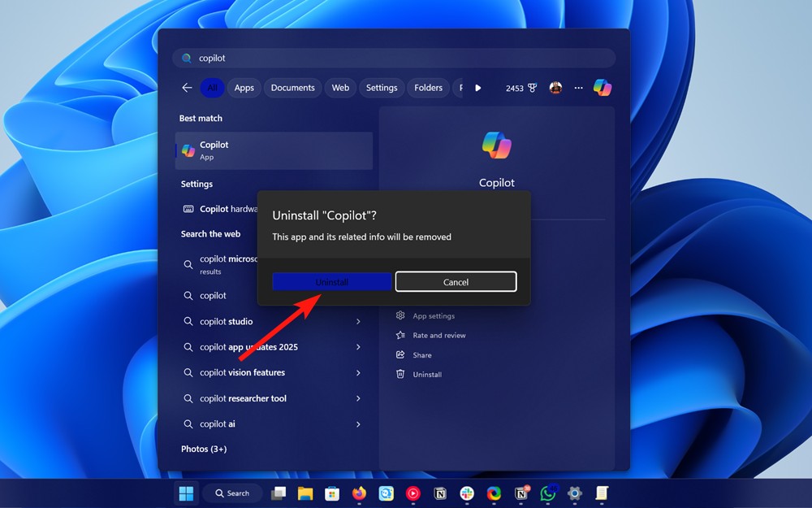Click the Copilot icon beside the three-dot menu
The image size is (812, 508).
603,88
